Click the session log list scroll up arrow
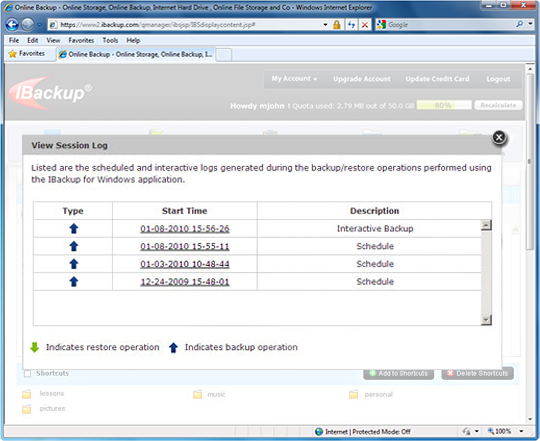The width and height of the screenshot is (540, 441). pos(486,225)
